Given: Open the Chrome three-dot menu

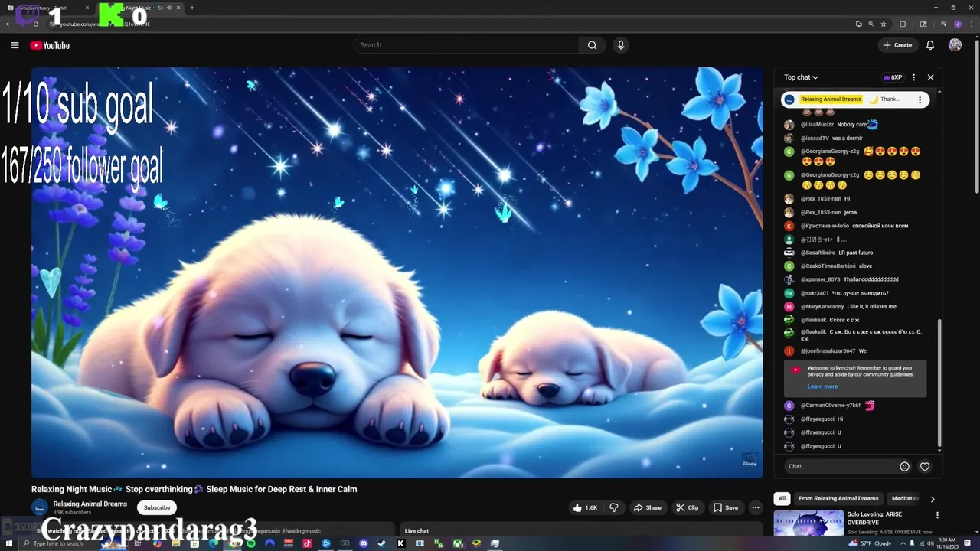Looking at the screenshot, I should pos(971,24).
